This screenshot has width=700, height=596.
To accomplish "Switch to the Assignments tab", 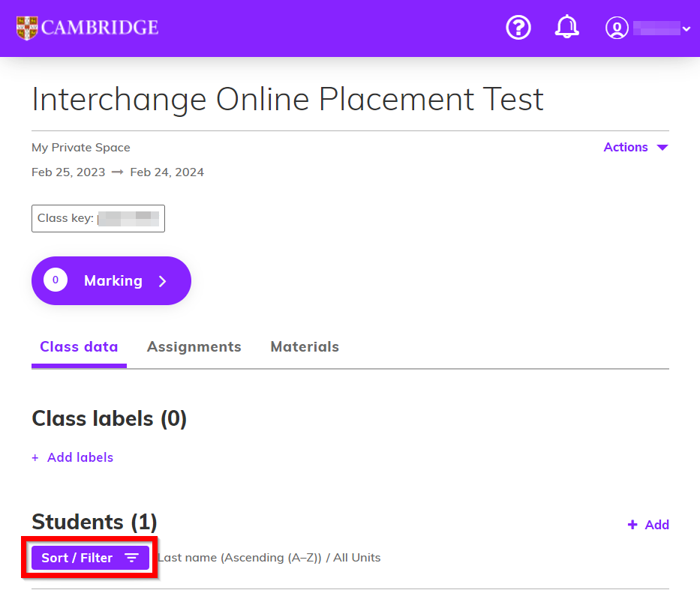I will pyautogui.click(x=194, y=346).
